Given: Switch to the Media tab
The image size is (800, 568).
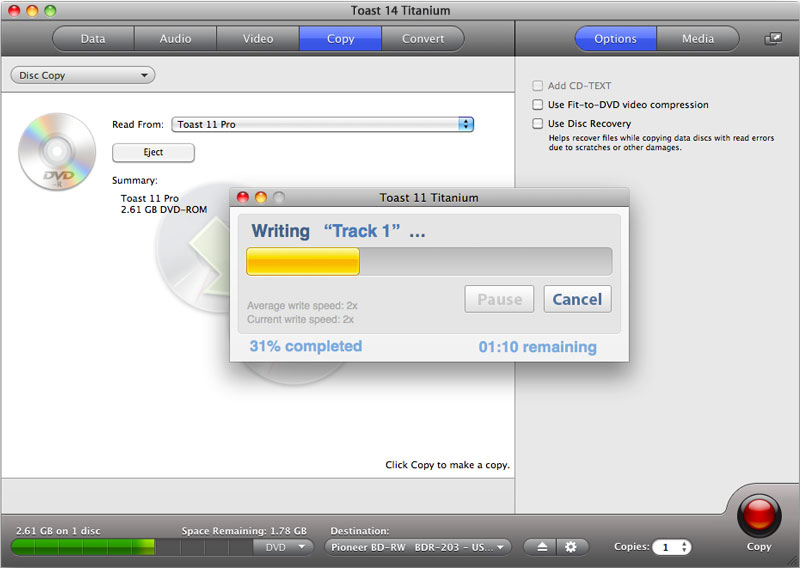Looking at the screenshot, I should coord(698,39).
